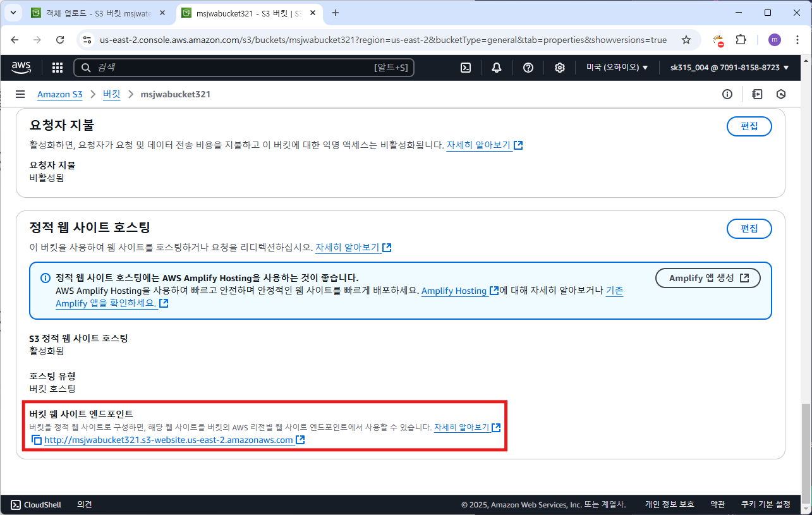Image resolution: width=812 pixels, height=515 pixels.
Task: Open 자세히 알아보기 link for bucket website endpoint
Action: pyautogui.click(x=467, y=428)
